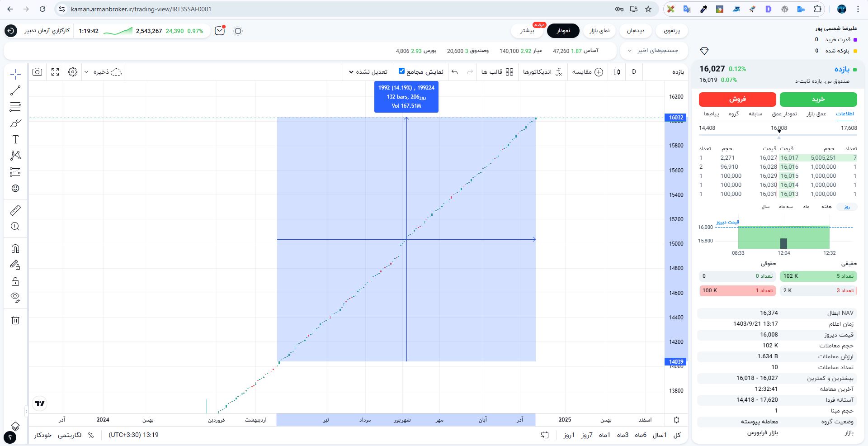Open the messages envelope notification icon
868x446 pixels.
coord(220,31)
